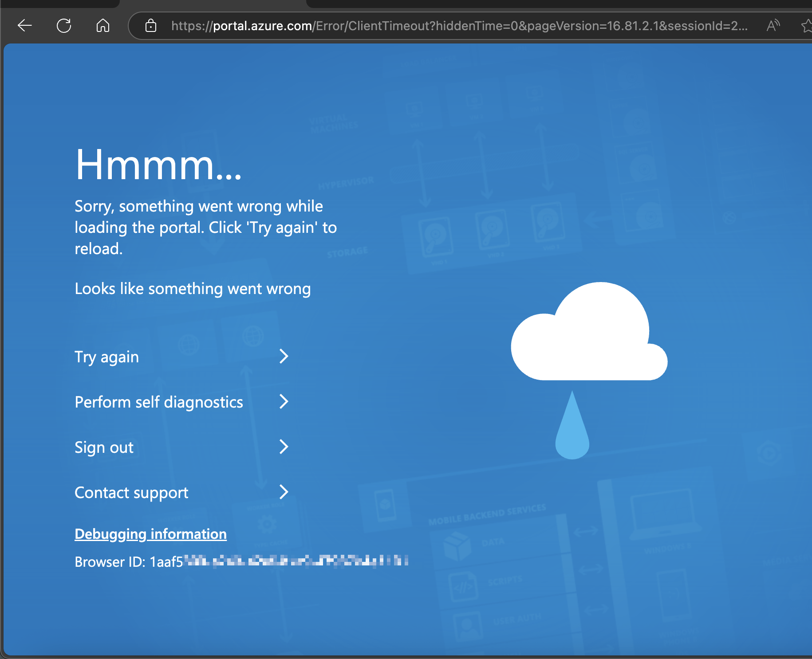
Task: Sign out of the Azure portal
Action: pyautogui.click(x=104, y=447)
